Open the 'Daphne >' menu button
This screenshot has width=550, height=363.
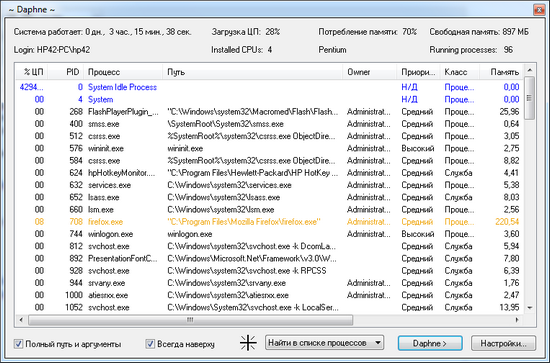(430, 343)
